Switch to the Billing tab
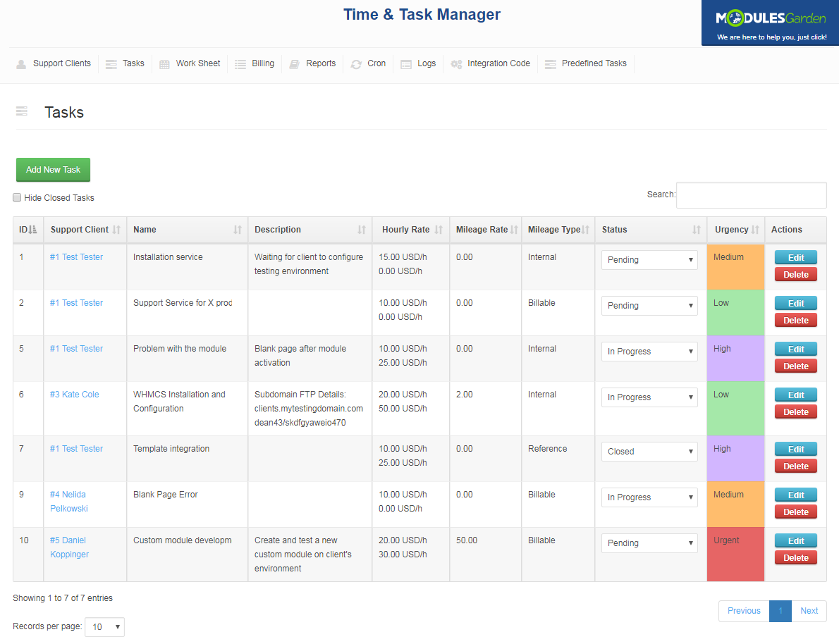The height and width of the screenshot is (644, 839). pyautogui.click(x=262, y=63)
